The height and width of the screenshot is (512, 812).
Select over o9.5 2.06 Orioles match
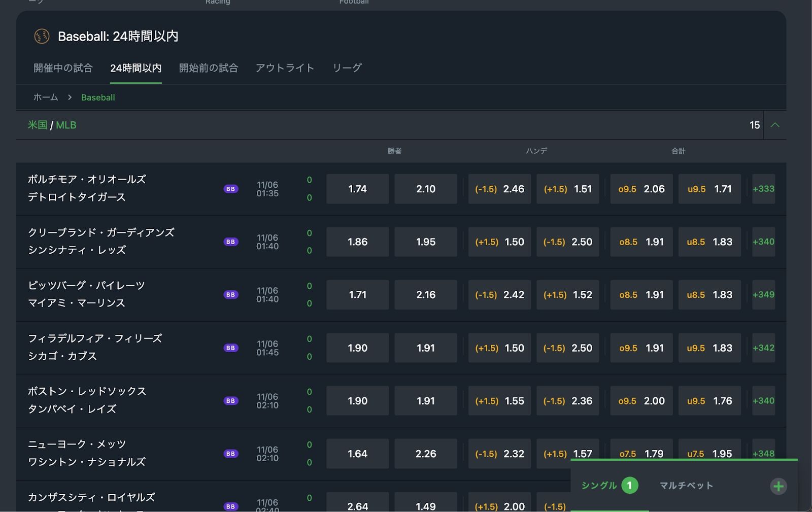tap(641, 189)
